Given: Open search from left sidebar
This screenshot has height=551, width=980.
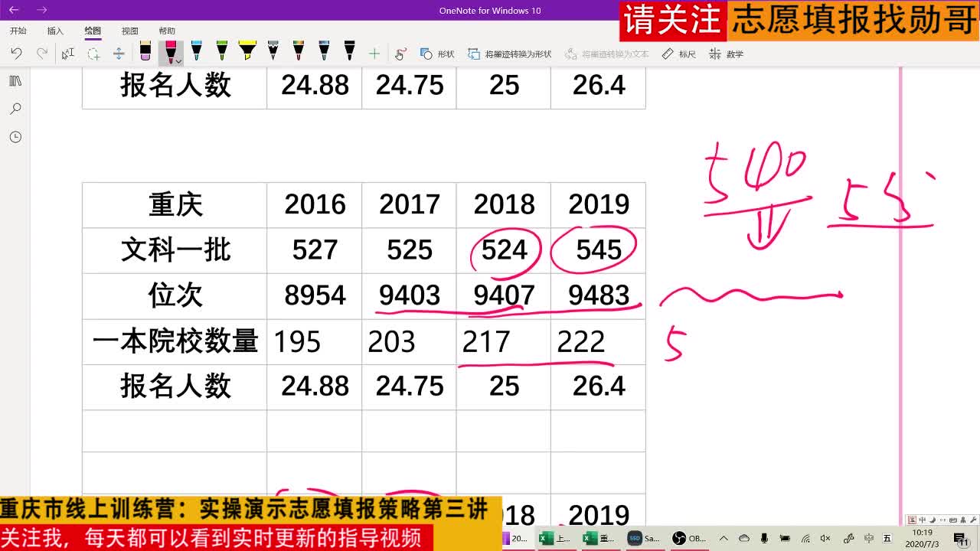Looking at the screenshot, I should [x=15, y=109].
